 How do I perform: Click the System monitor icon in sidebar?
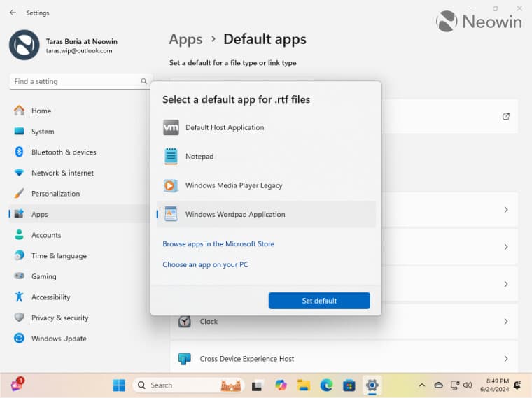coord(20,132)
